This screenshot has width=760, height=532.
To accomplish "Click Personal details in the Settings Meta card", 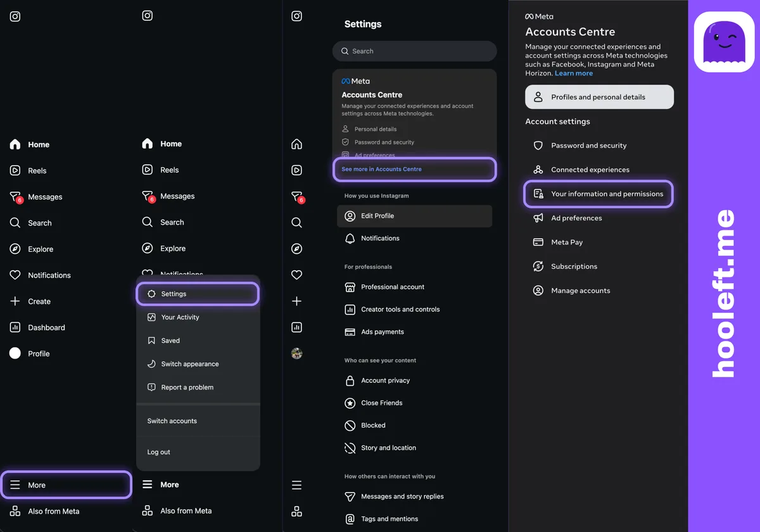I will (369, 129).
